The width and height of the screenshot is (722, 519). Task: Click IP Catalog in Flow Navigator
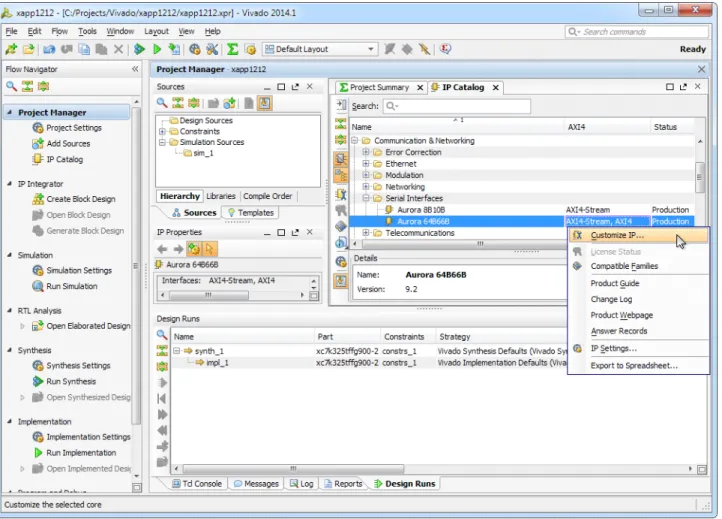[x=64, y=159]
